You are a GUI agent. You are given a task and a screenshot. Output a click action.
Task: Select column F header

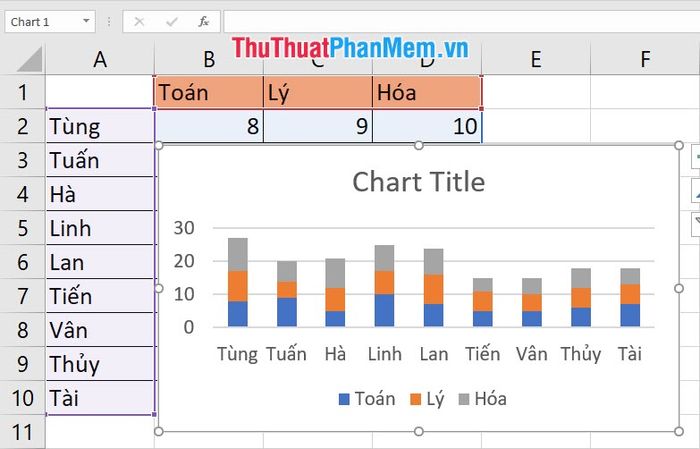click(x=645, y=59)
